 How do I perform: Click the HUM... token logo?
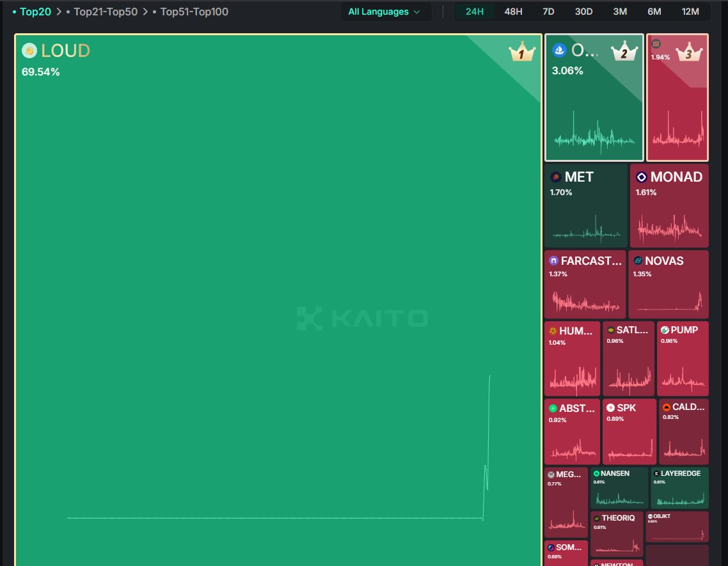pos(553,331)
